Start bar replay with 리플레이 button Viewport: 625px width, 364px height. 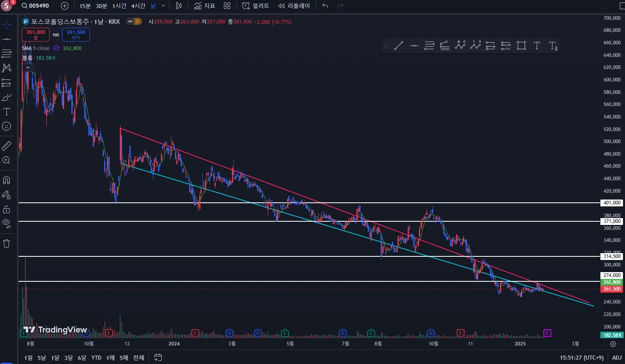coord(294,6)
